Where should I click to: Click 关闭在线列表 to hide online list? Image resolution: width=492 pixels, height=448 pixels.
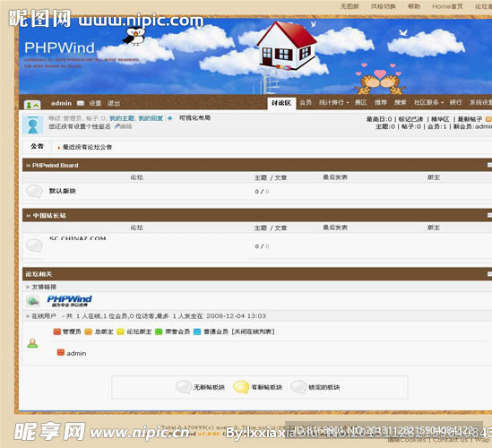click(253, 332)
